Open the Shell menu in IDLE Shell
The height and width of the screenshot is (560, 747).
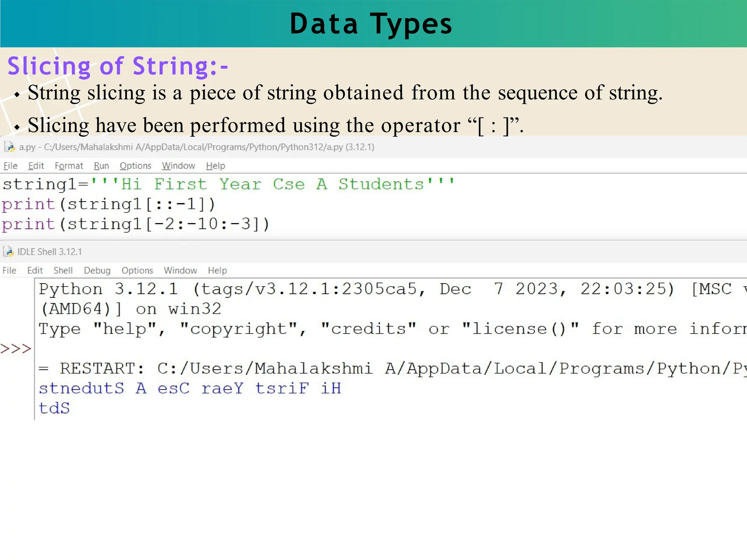tap(63, 271)
